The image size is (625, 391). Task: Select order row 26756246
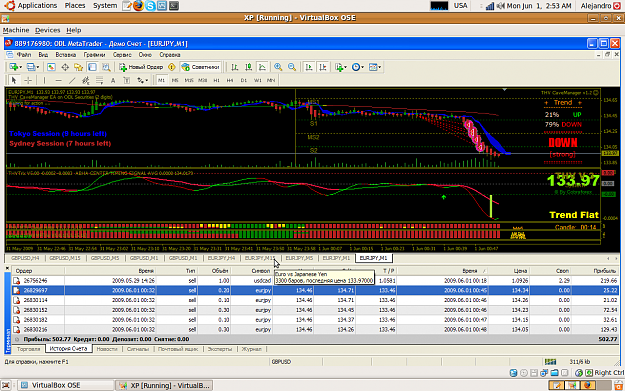coord(315,281)
